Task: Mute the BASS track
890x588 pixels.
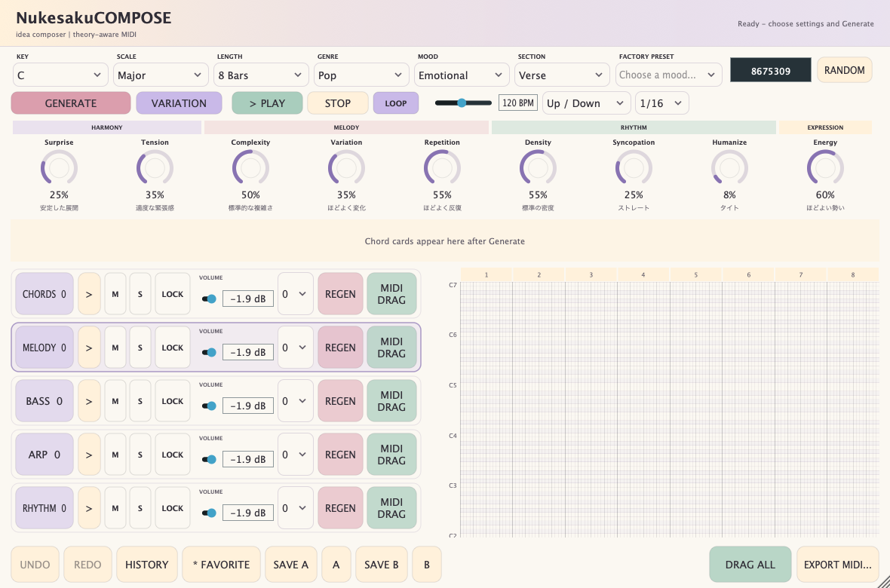Action: coord(115,401)
